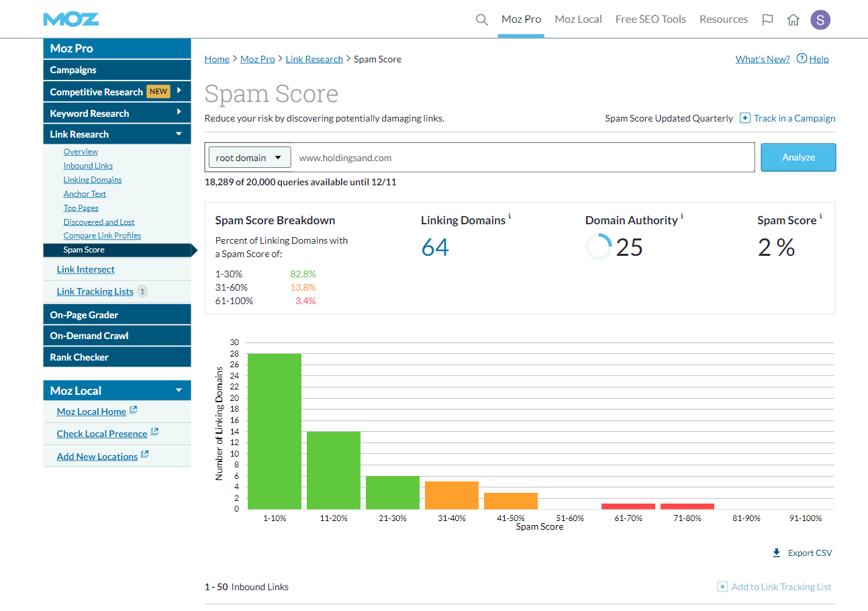Click the 13.8% breakdown value
Image resolution: width=868 pixels, height=611 pixels.
tap(303, 287)
